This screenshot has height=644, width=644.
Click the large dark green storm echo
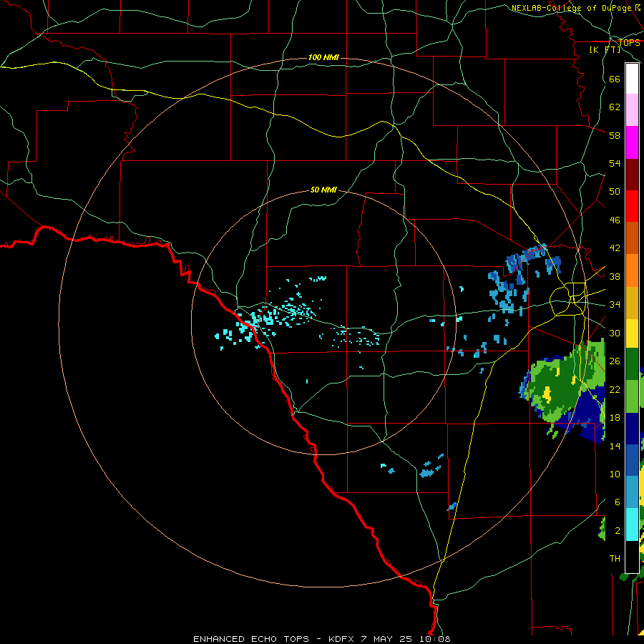point(559,386)
